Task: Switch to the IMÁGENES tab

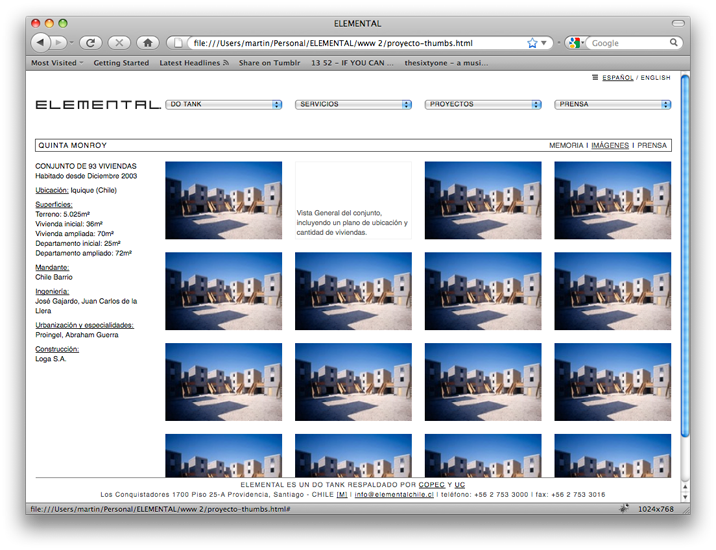Action: click(x=610, y=145)
